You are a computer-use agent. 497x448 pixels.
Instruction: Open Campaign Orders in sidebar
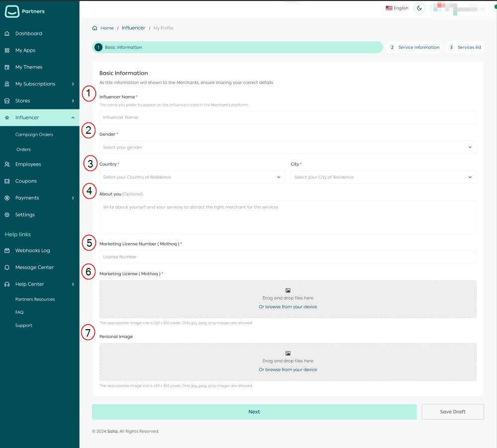pyautogui.click(x=34, y=134)
